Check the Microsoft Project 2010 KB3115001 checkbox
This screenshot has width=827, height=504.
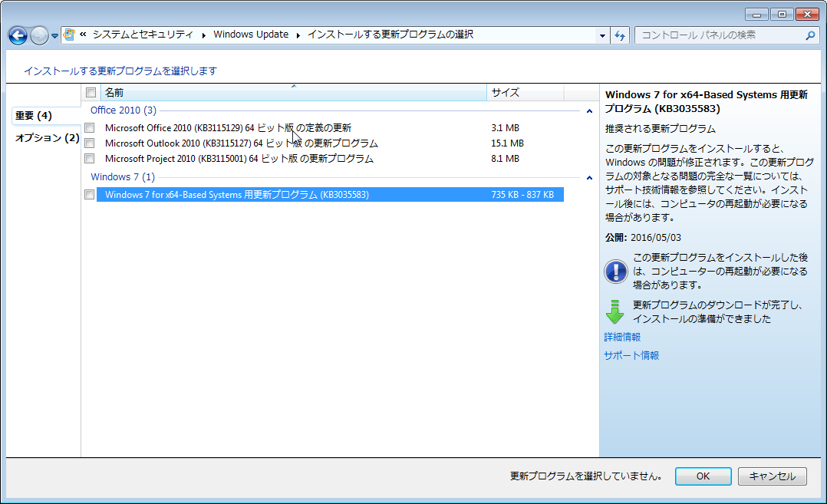(x=90, y=158)
